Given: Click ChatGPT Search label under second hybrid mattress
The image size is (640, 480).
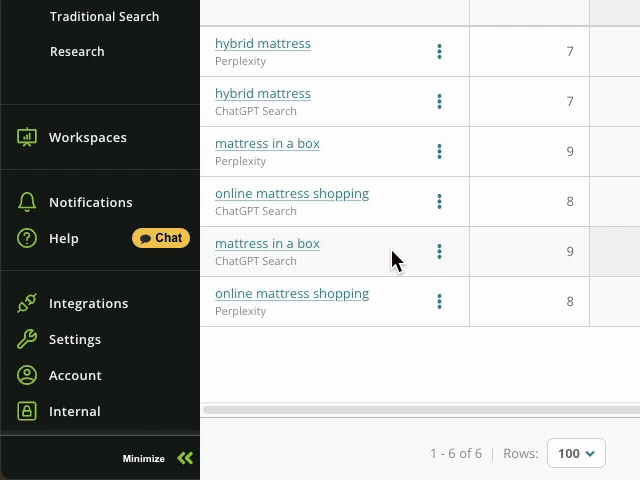Looking at the screenshot, I should coord(256,111).
